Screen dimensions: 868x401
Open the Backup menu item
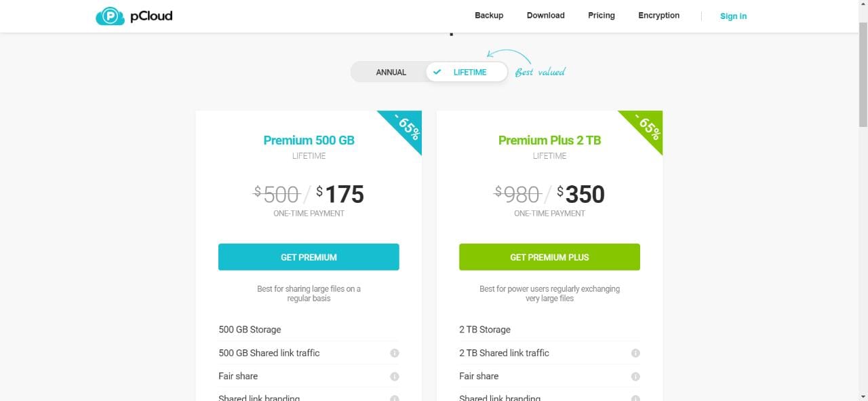pyautogui.click(x=489, y=16)
